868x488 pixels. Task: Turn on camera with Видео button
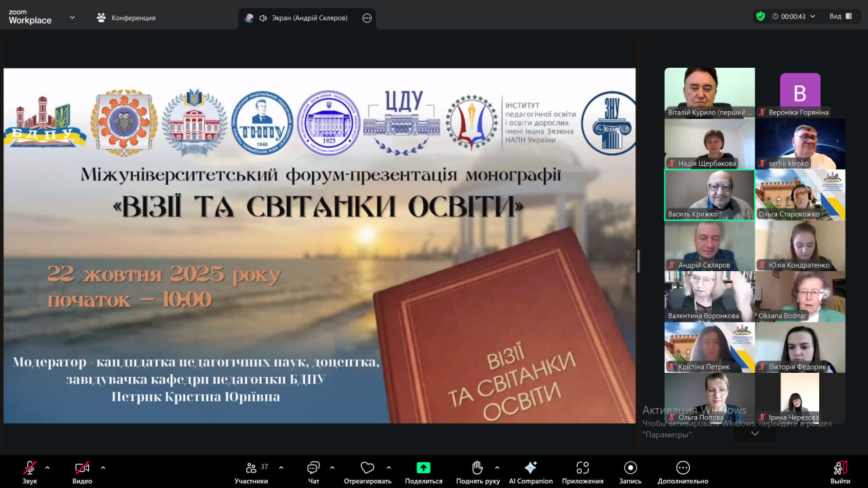coord(82,468)
